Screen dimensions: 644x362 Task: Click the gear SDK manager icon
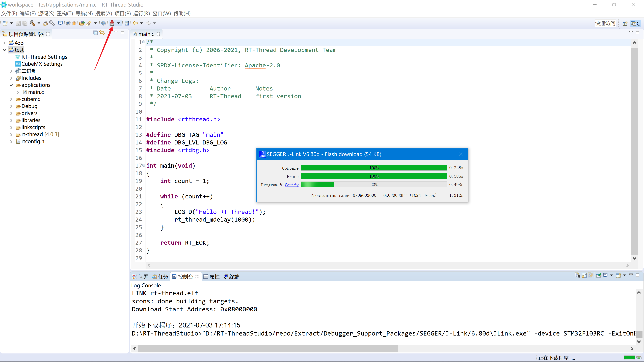(x=68, y=23)
